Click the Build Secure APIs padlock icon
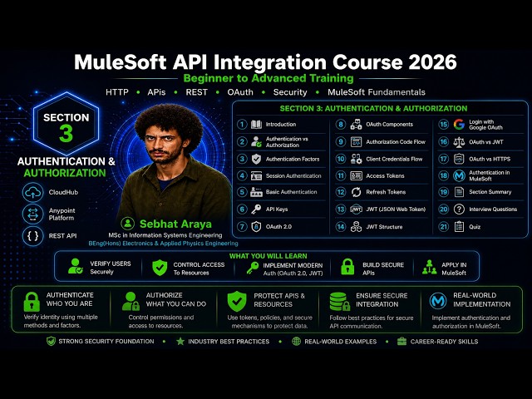Screen dimensions: 532x399 [347, 267]
